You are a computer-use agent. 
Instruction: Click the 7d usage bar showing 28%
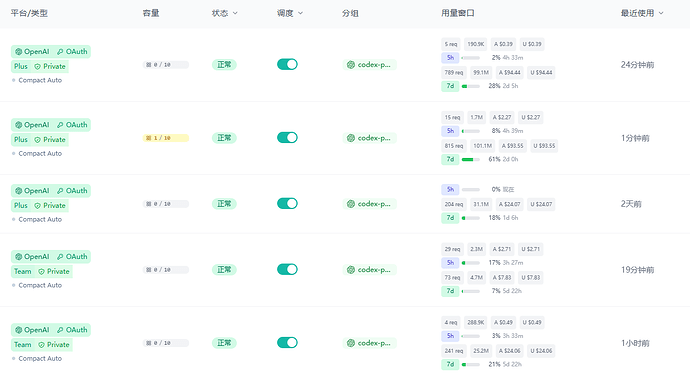pos(470,86)
